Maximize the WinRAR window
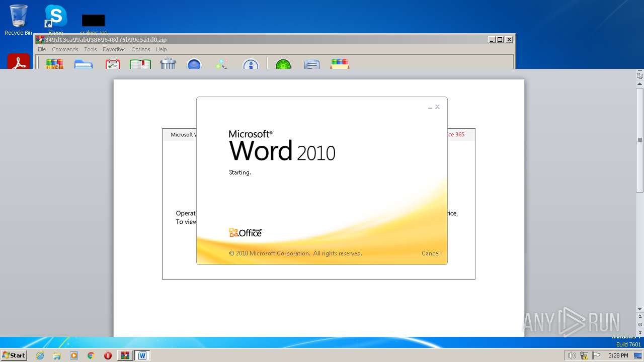Image resolution: width=644 pixels, height=362 pixels. 500,40
